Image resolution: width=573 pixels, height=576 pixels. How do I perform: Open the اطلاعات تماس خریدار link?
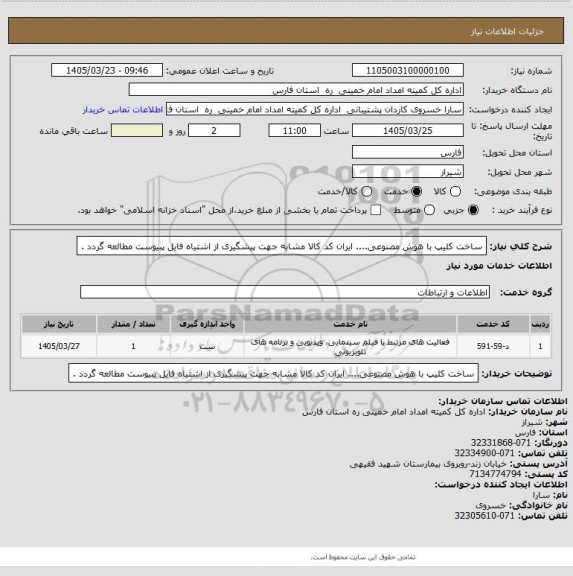click(123, 110)
